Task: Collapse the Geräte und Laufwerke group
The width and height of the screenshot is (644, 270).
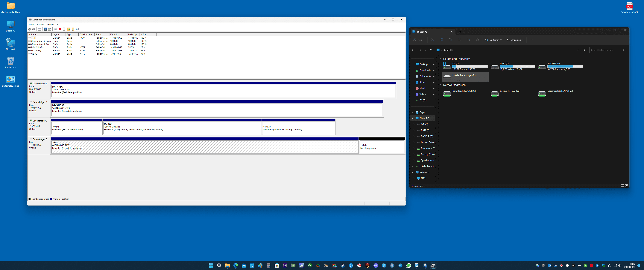Action: pos(441,59)
